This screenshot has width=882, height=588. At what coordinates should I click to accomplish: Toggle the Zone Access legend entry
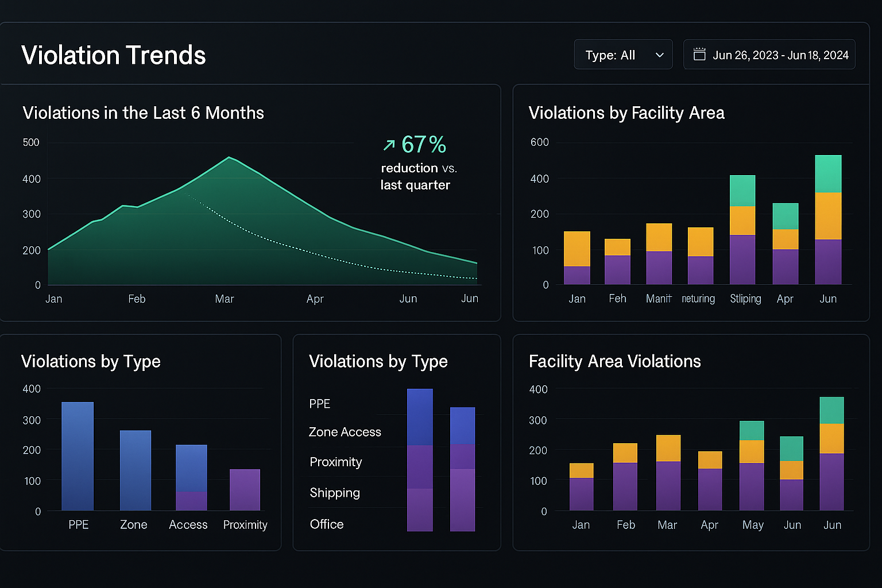tap(345, 432)
